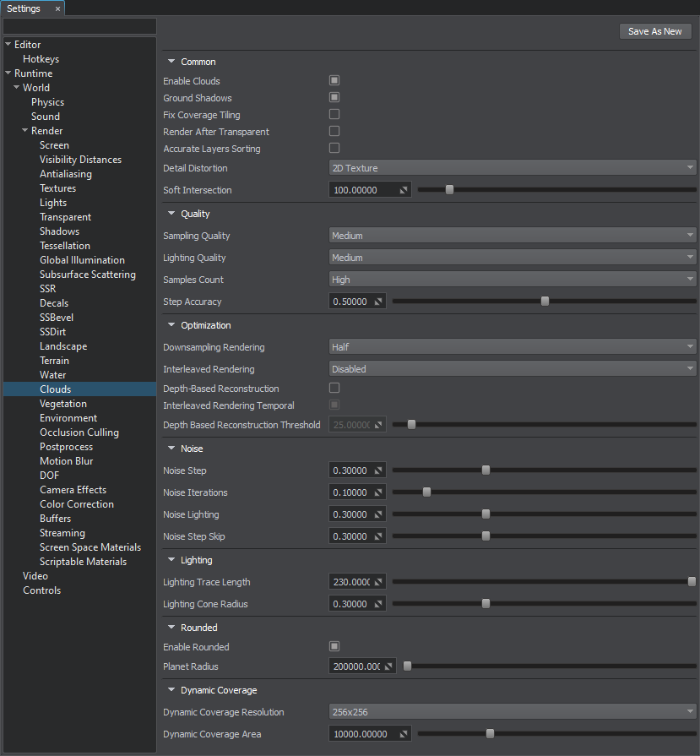Open the Detail Distortion dropdown
Image resolution: width=700 pixels, height=756 pixels.
[513, 168]
